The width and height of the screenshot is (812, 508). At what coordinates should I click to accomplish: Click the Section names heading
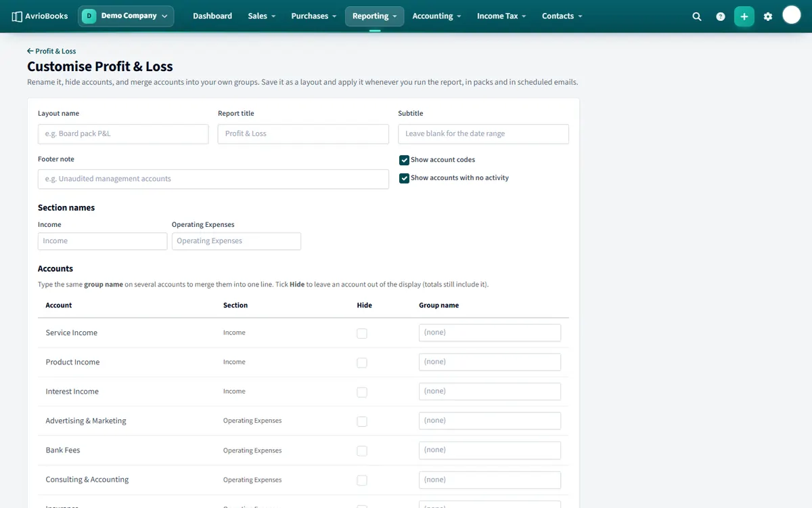click(66, 208)
